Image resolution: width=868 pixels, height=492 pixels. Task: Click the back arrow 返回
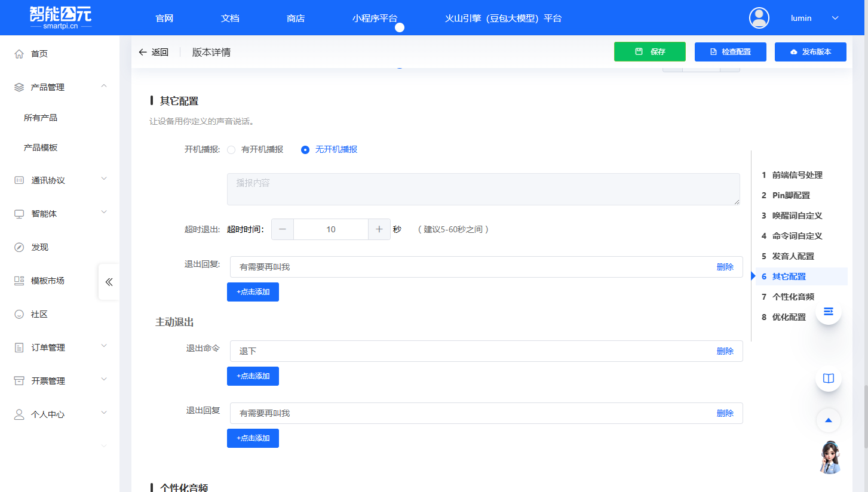point(154,52)
